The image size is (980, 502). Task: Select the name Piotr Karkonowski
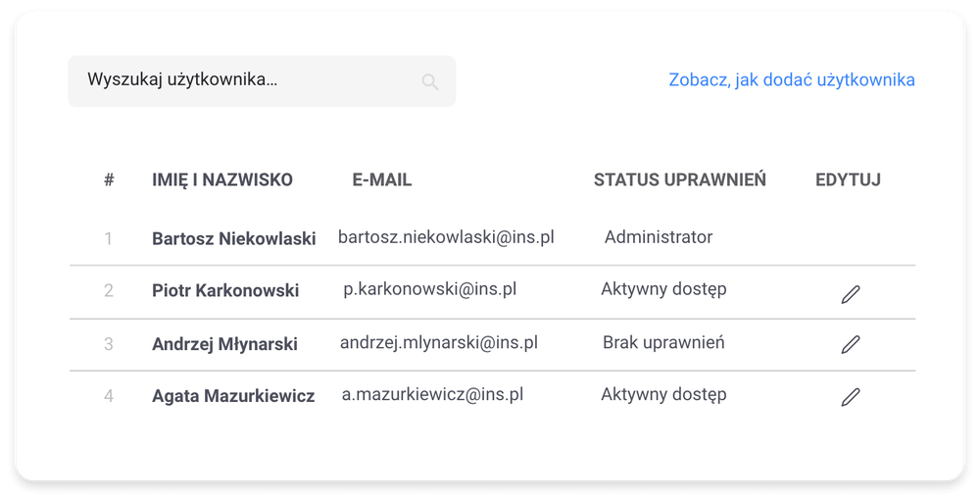click(x=225, y=291)
